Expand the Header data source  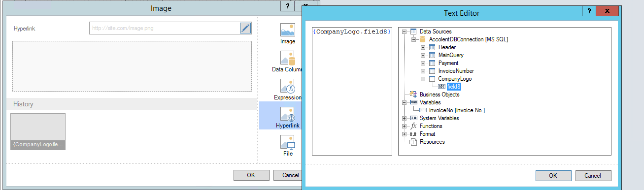click(x=423, y=47)
